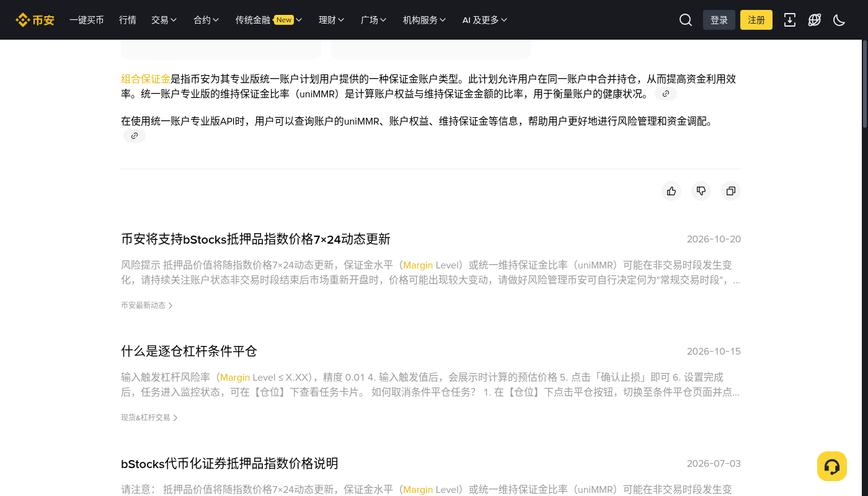Go to 现货&杠杆交易 category link
Screen dimensions: 868x496
[x=149, y=417]
